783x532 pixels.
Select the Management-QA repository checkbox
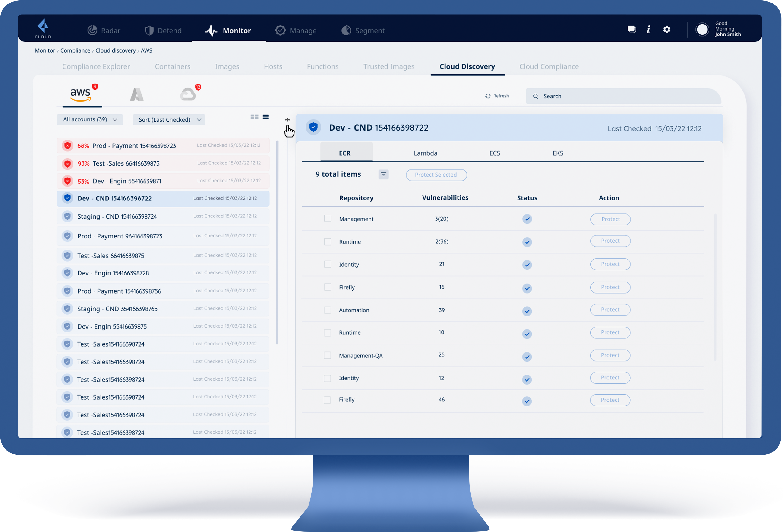[x=328, y=355]
